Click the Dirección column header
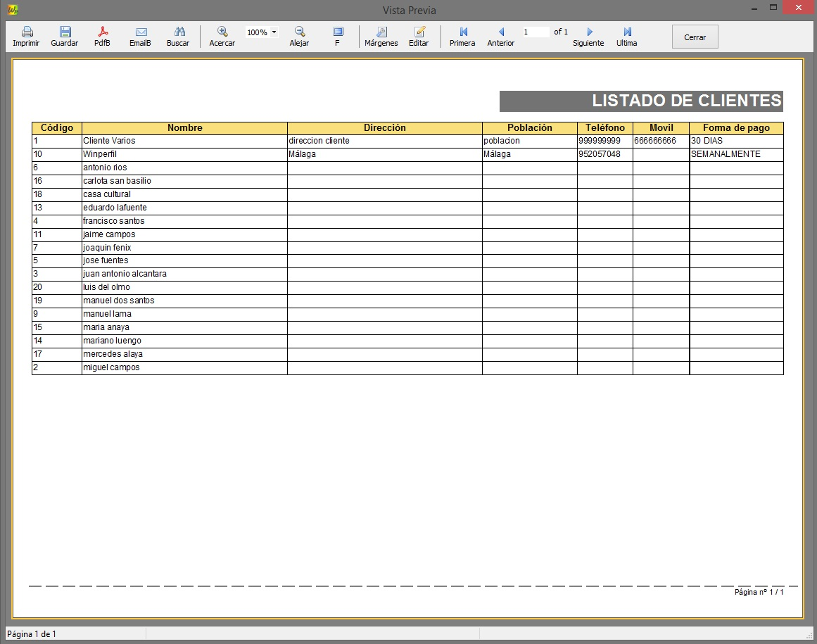Image resolution: width=817 pixels, height=644 pixels. [x=384, y=128]
